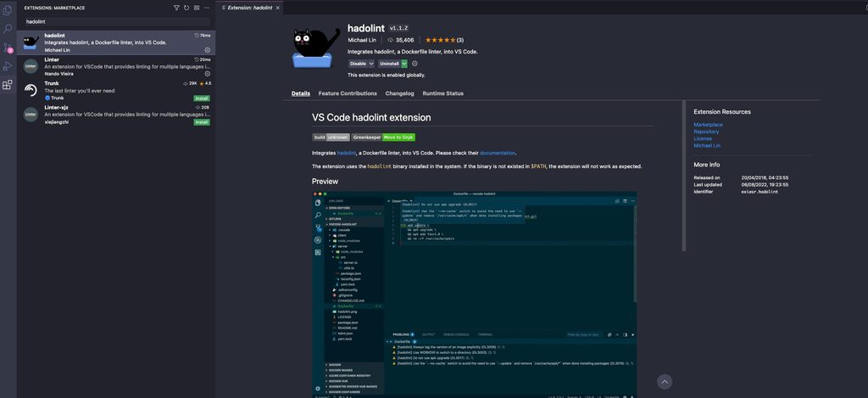Click the exiasr.hadolint identifier value

tap(759, 192)
